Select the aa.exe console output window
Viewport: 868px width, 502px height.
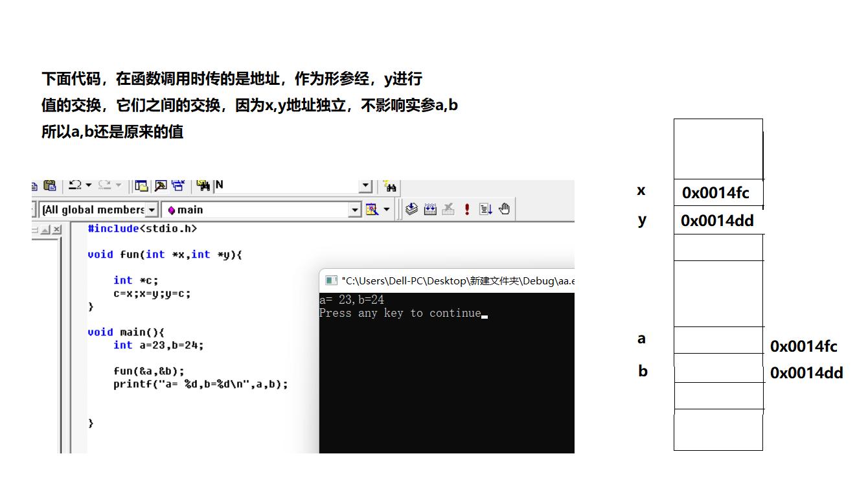tap(447, 363)
